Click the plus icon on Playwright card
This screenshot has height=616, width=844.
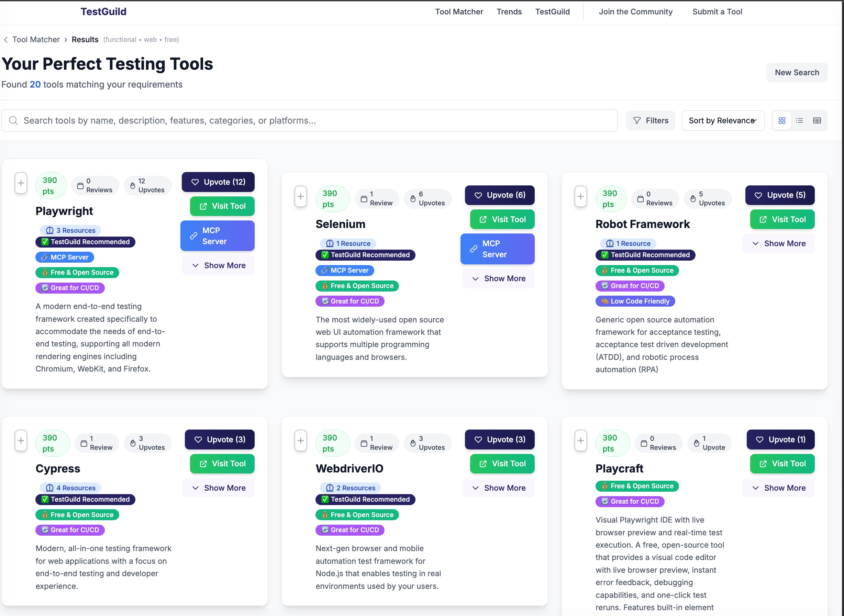tap(21, 183)
